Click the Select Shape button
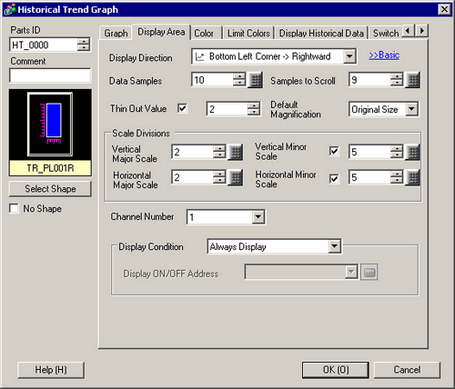Screen dimensions: 455x389 click(50, 189)
